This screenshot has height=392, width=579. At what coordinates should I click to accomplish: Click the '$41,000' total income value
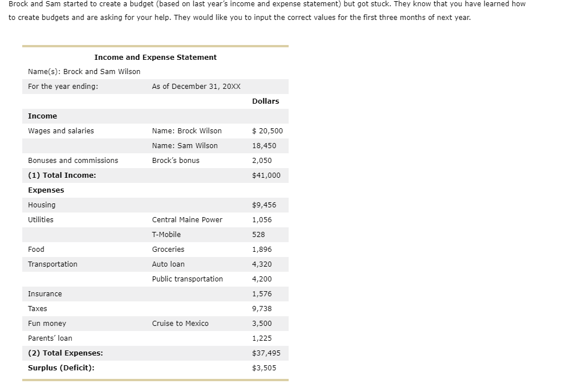pyautogui.click(x=266, y=175)
